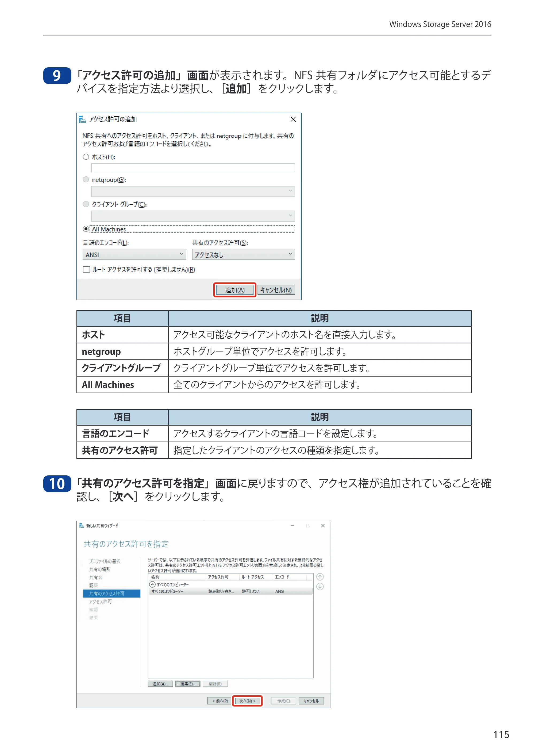Select アクセス許可 step in wizard sidebar

pyautogui.click(x=101, y=602)
